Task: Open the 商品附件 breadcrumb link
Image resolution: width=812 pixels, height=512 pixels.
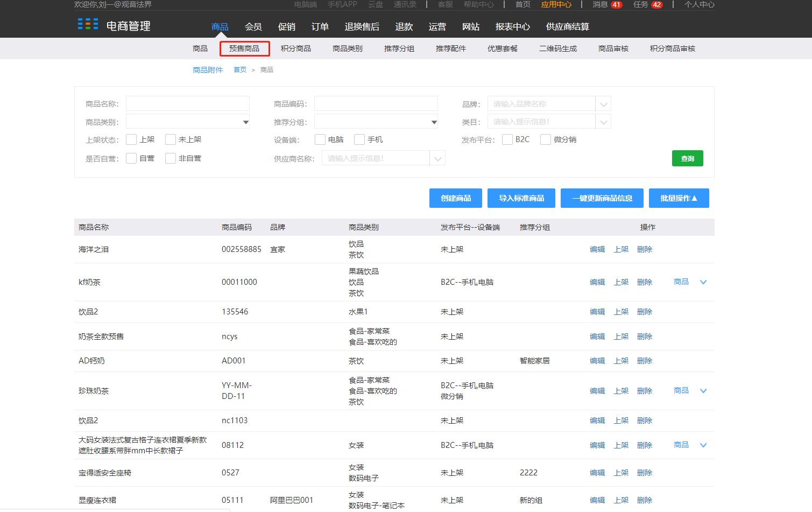Action: click(x=208, y=70)
